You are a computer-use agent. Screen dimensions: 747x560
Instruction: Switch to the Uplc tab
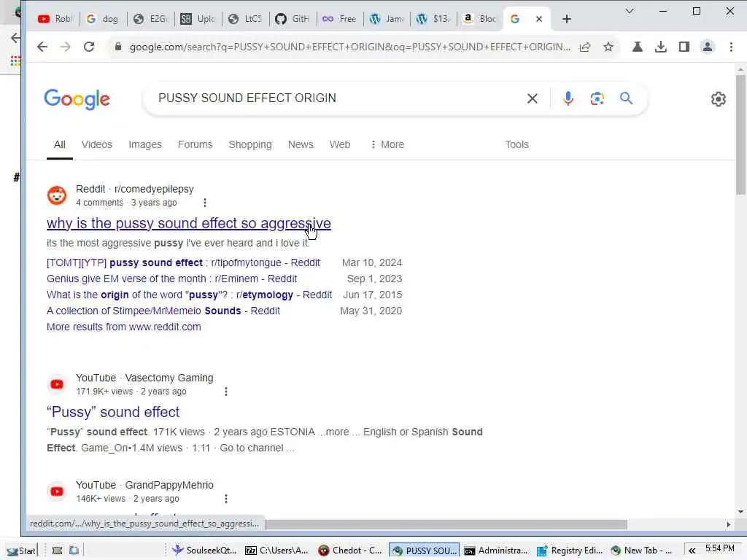pos(198,19)
